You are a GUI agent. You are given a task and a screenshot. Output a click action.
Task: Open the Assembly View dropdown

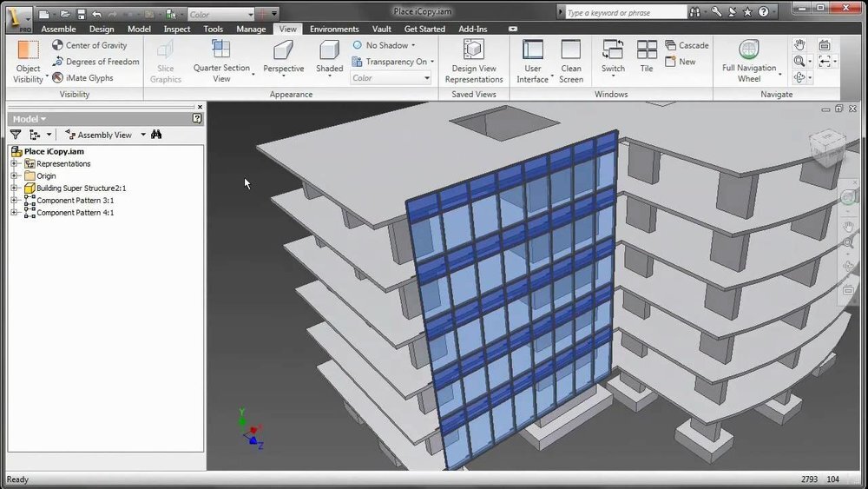[143, 135]
